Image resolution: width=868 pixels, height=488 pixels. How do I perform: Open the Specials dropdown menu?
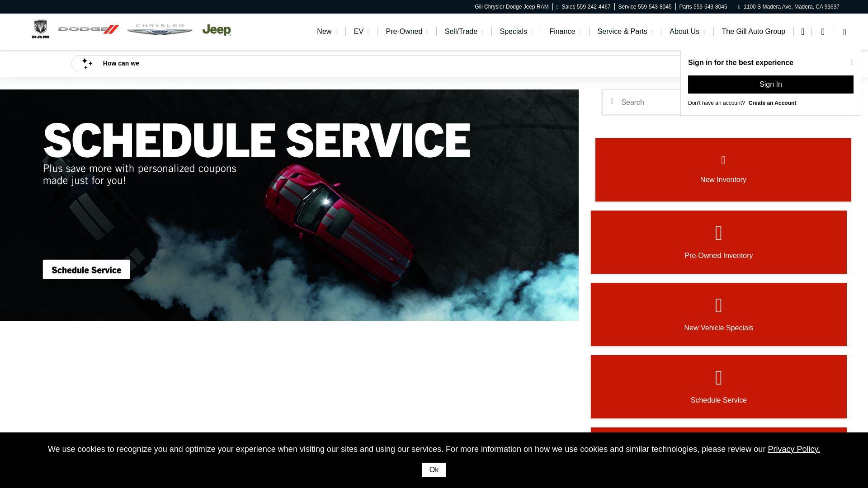click(516, 32)
